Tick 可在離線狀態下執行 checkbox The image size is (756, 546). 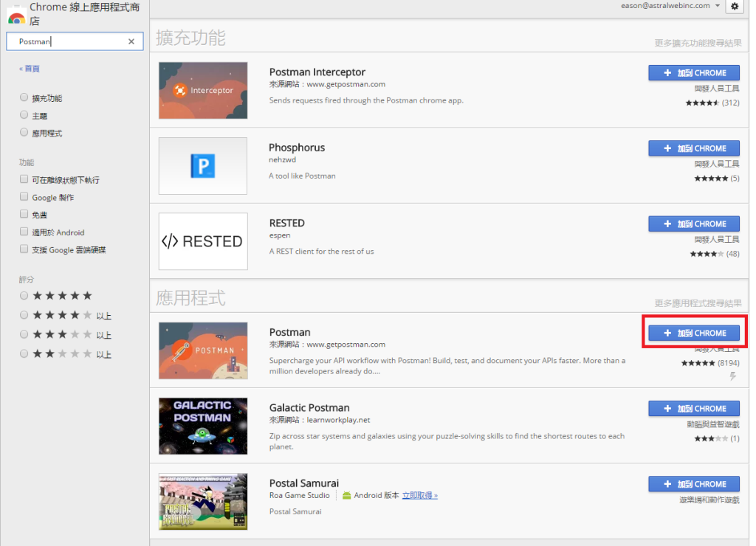tap(24, 179)
